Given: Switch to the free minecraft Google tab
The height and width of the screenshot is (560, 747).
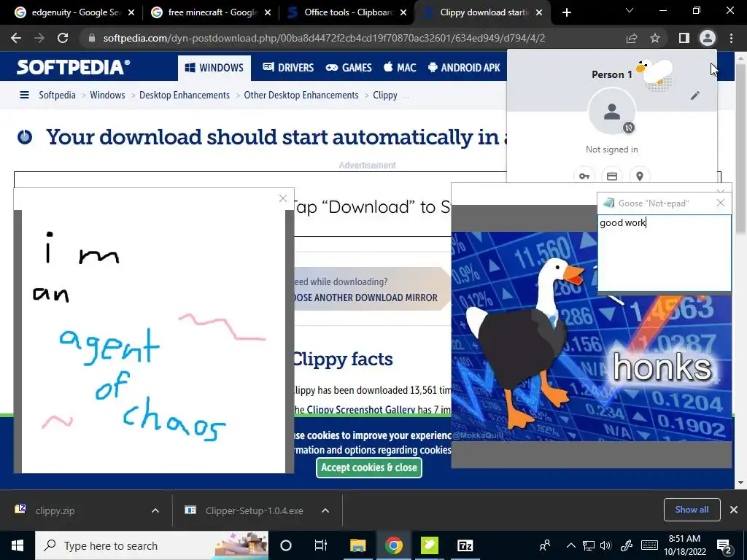Looking at the screenshot, I should click(212, 12).
